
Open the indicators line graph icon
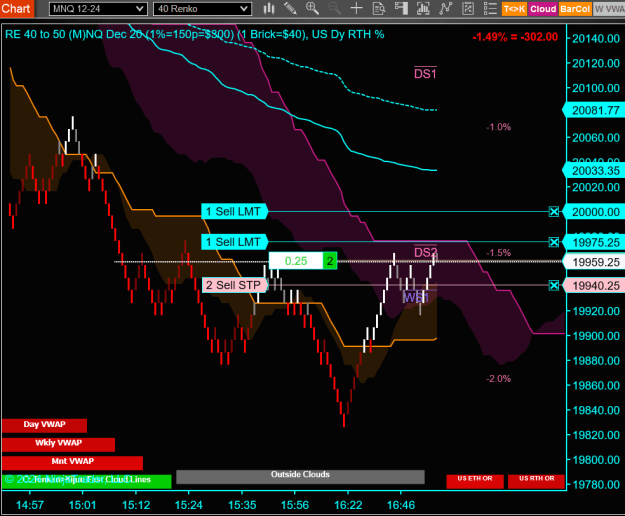(x=445, y=8)
